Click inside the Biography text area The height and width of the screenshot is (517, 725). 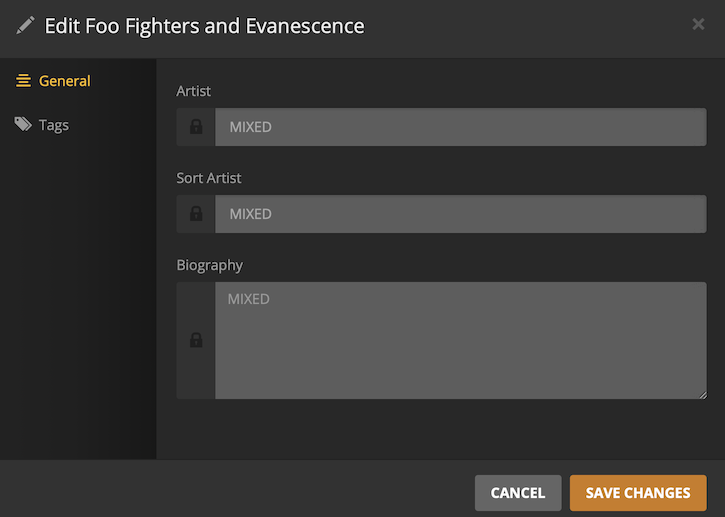[x=460, y=340]
